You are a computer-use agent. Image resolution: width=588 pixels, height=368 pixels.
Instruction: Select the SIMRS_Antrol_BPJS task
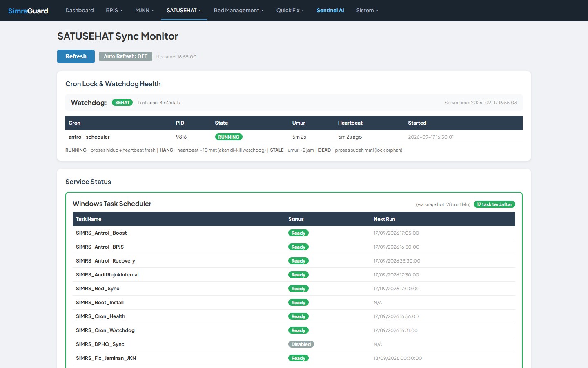point(100,247)
